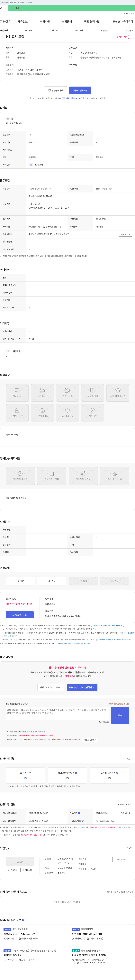Click the 관심정보 등록 heart button
This screenshot has width=135, height=980.
(x=56, y=91)
